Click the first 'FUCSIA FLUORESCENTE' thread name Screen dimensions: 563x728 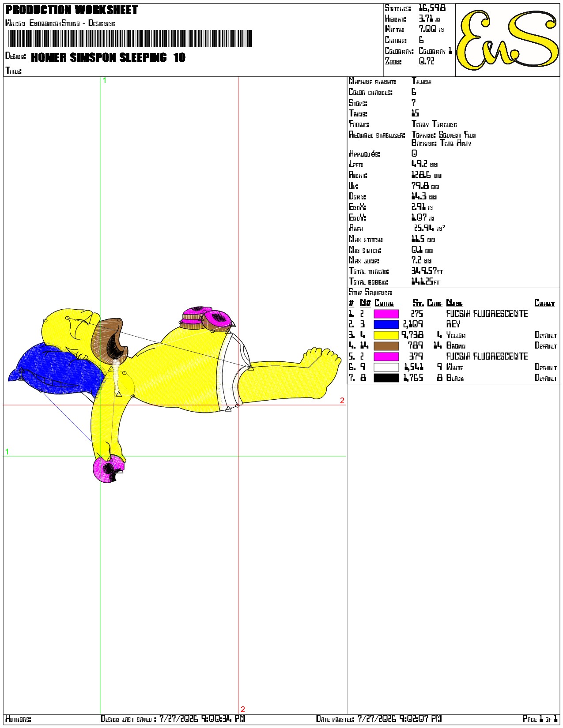coord(487,314)
